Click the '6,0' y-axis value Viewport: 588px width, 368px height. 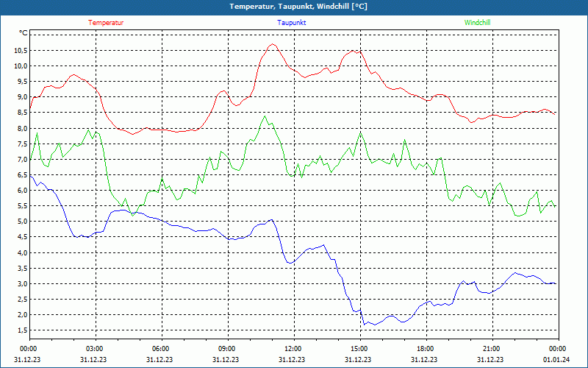[x=23, y=191]
